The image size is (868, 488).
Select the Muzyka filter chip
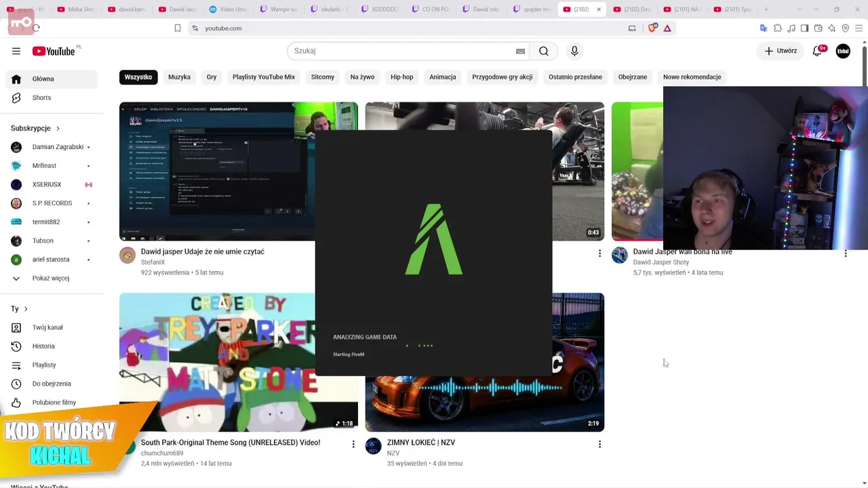[x=179, y=77]
